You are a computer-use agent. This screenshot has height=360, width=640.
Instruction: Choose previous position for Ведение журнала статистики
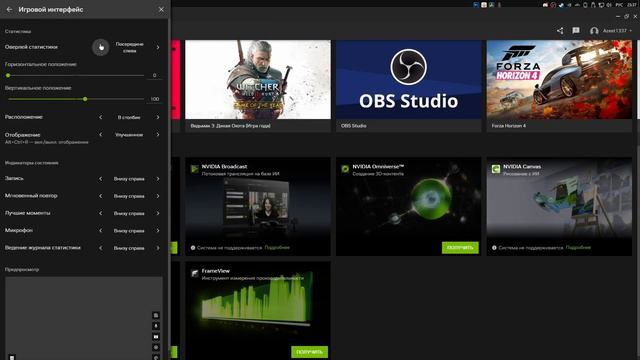[x=101, y=248]
